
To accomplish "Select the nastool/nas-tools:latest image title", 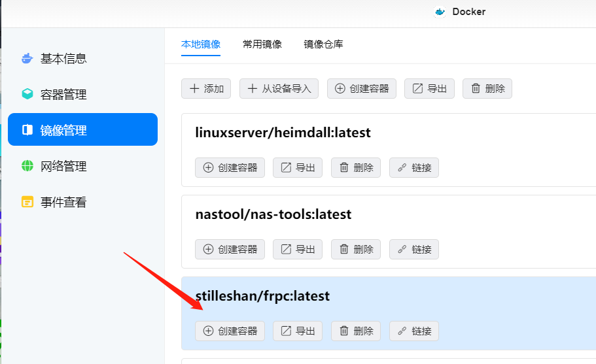I will pyautogui.click(x=273, y=214).
